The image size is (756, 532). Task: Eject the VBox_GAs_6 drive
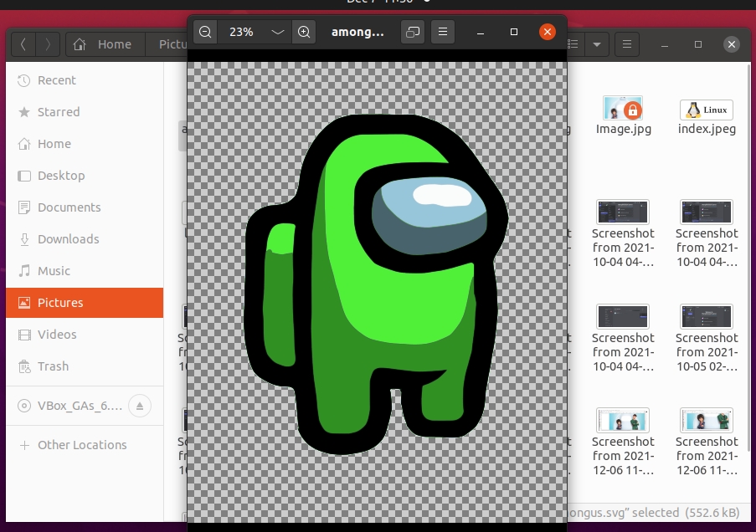pyautogui.click(x=138, y=406)
